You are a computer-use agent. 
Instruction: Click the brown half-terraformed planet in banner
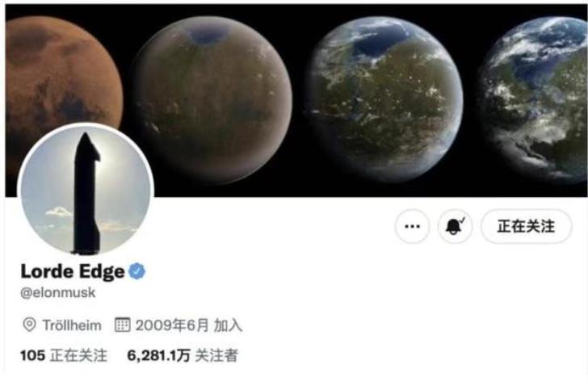pyautogui.click(x=212, y=100)
